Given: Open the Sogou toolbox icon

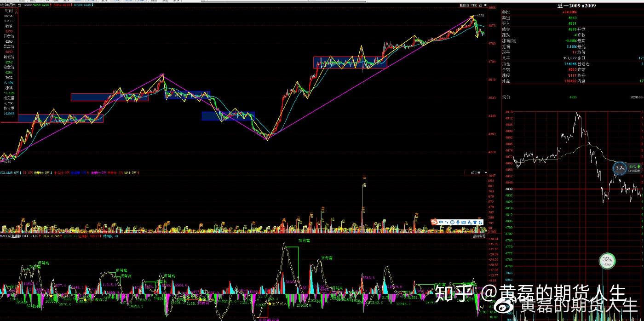Looking at the screenshot, I should click(x=480, y=222).
